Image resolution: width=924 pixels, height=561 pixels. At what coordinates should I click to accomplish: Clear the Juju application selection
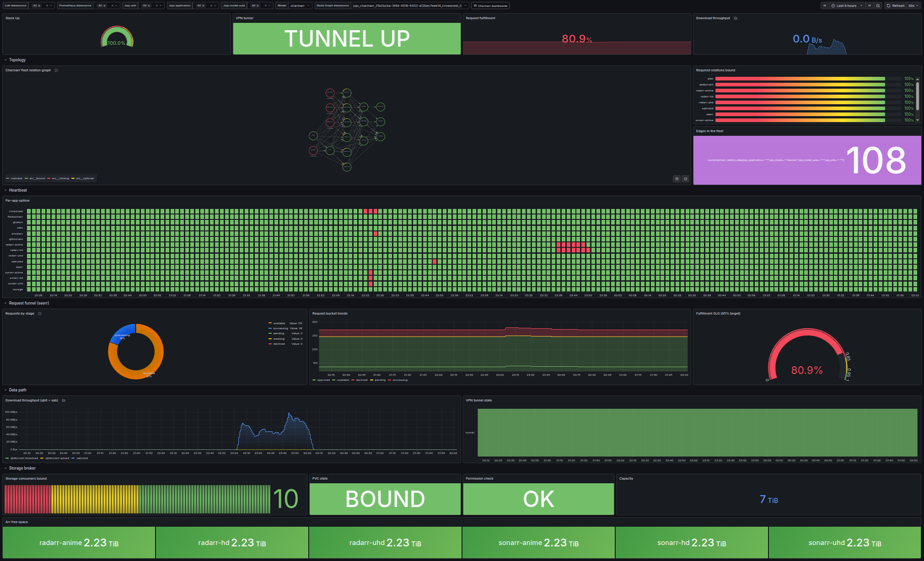tap(211, 5)
